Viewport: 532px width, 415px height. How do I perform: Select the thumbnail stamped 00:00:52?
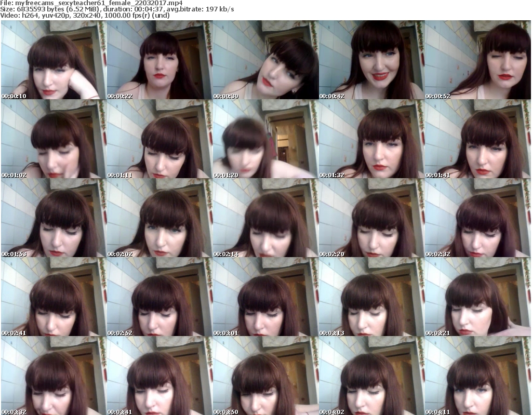point(478,60)
